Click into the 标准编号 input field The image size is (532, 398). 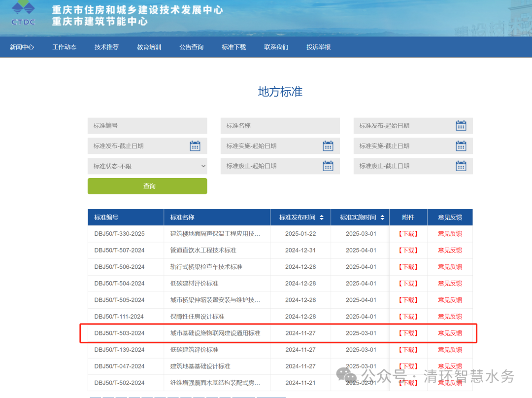tap(147, 126)
